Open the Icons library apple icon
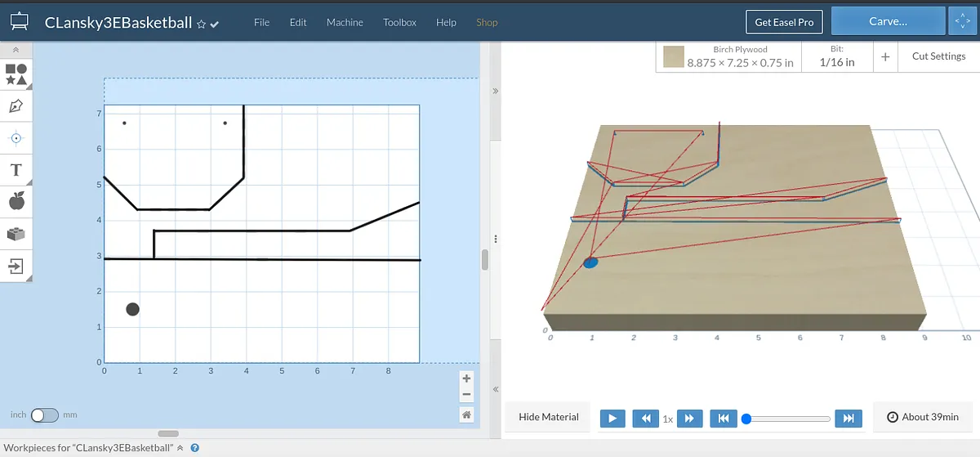Viewport: 980px width, 457px height. click(x=16, y=201)
